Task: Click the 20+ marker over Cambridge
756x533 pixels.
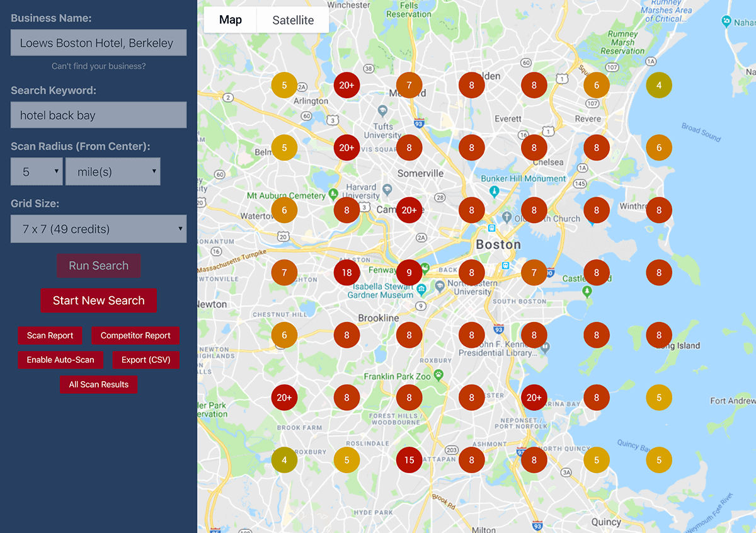Action: (x=409, y=210)
